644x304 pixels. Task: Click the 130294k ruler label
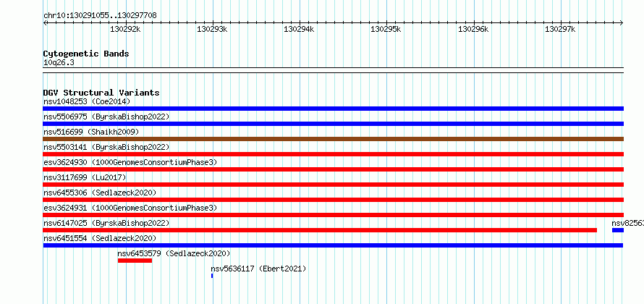point(299,29)
